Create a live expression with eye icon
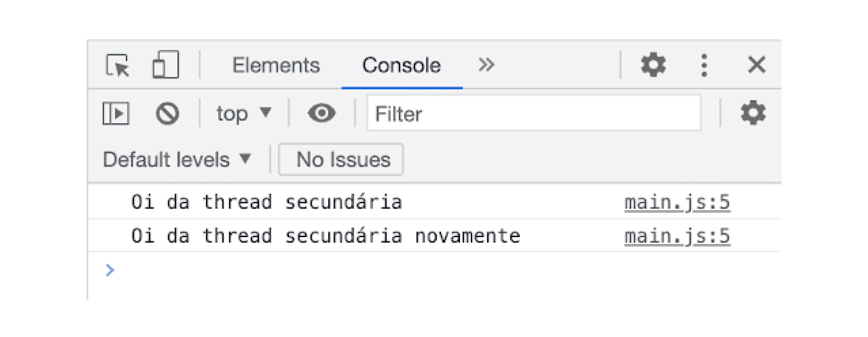This screenshot has width=868, height=337. (322, 113)
